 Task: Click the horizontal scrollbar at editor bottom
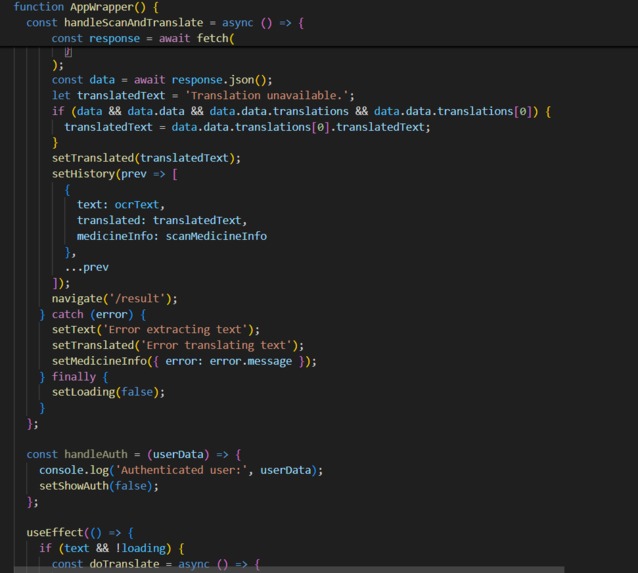tap(289, 569)
